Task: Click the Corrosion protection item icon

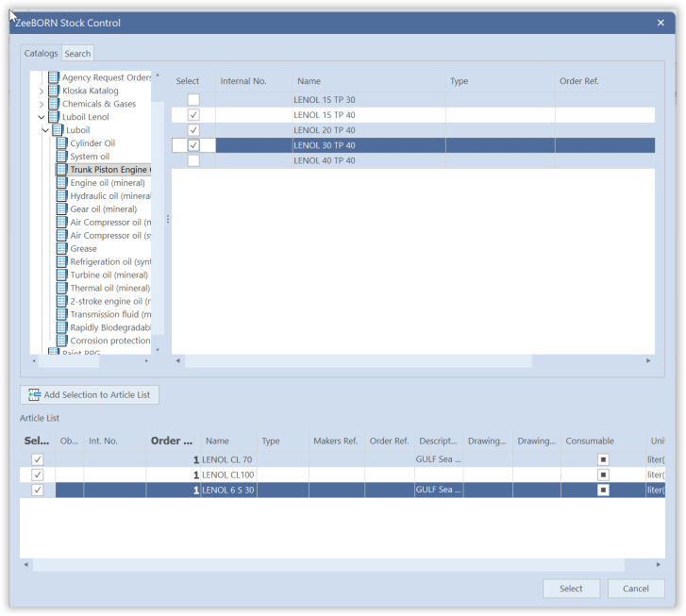Action: pyautogui.click(x=61, y=341)
